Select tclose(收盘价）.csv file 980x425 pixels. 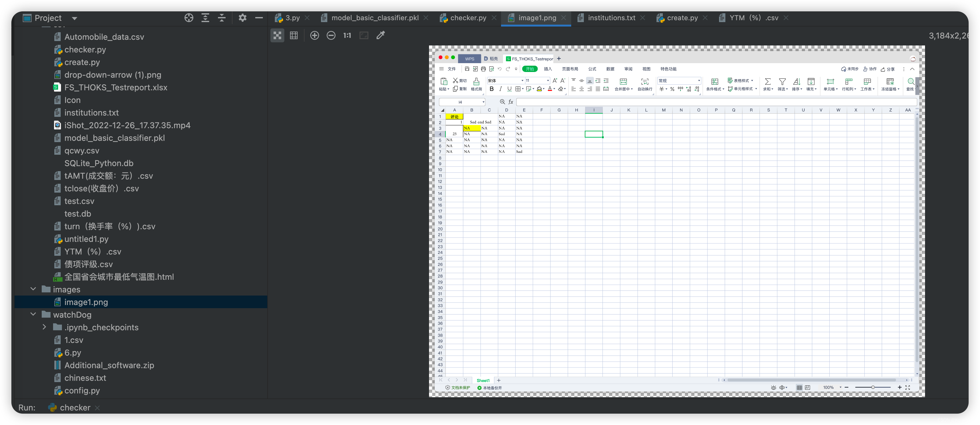tap(101, 188)
